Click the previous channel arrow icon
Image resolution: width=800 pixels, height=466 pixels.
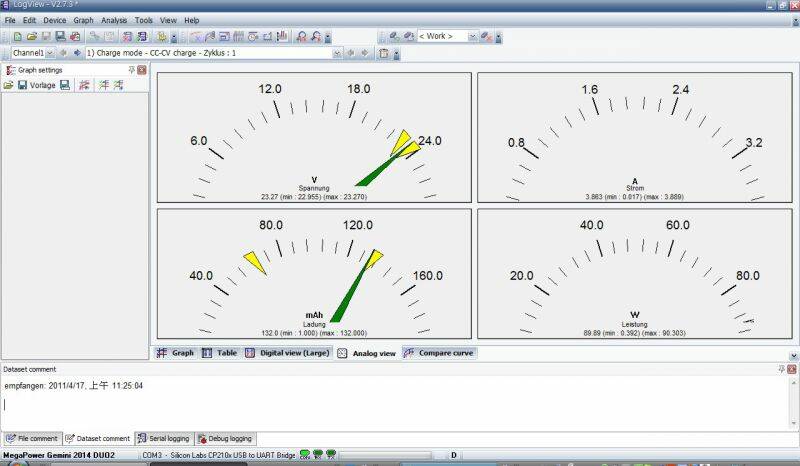click(64, 53)
